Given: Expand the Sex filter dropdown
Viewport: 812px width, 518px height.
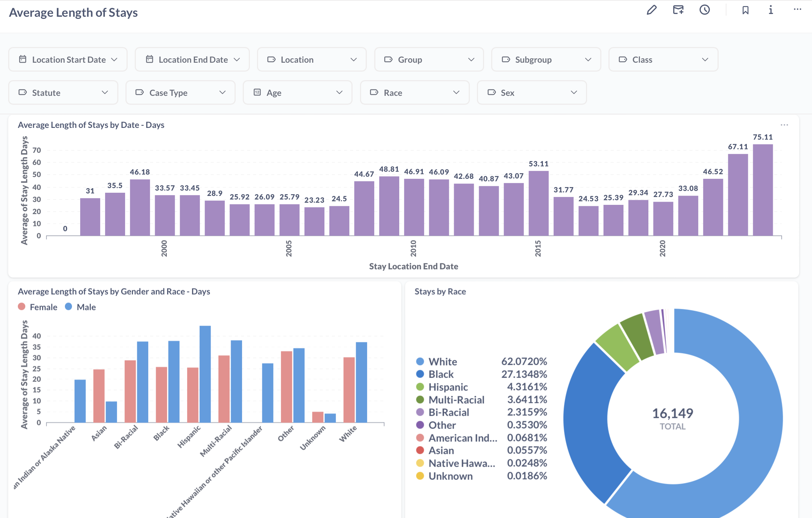Looking at the screenshot, I should point(532,93).
